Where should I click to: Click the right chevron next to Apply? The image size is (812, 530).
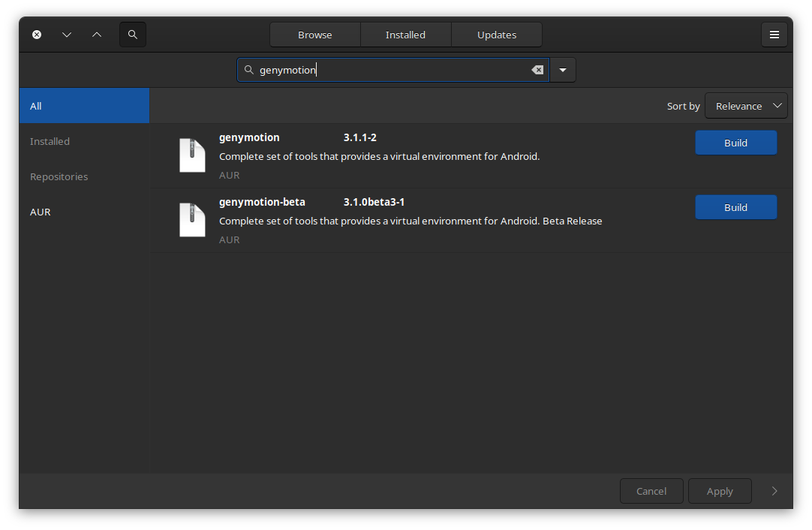click(774, 491)
